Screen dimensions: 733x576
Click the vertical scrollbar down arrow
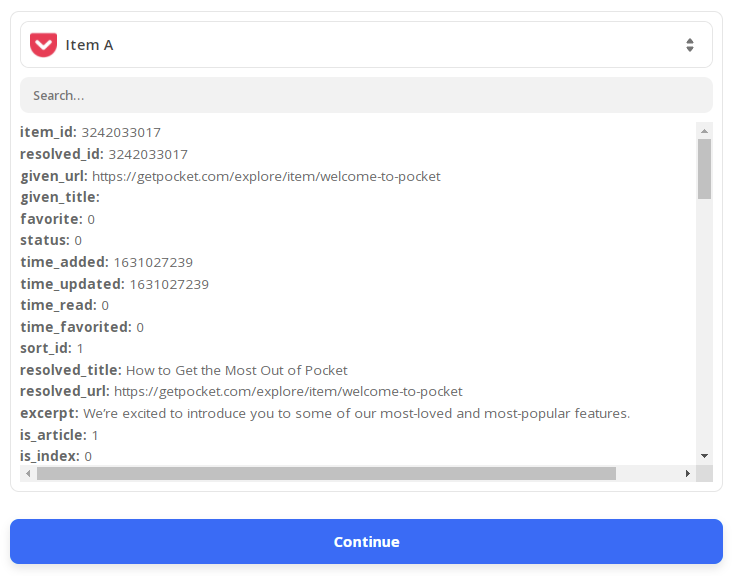coord(704,456)
